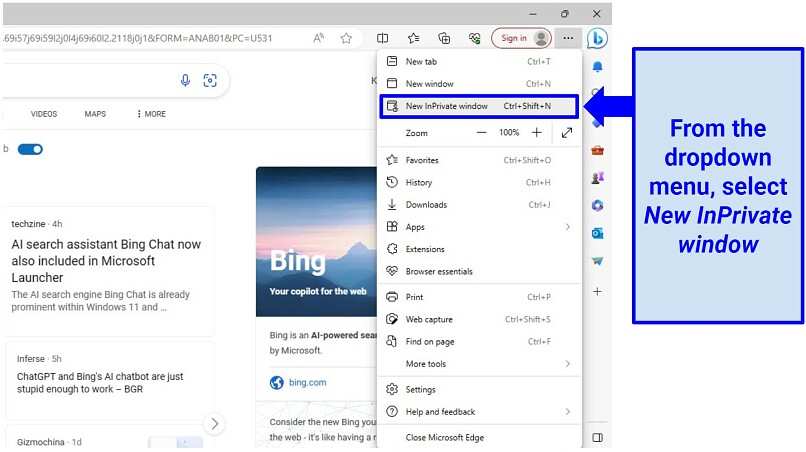The image size is (806, 452).
Task: Open the bing.com link
Action: [308, 382]
